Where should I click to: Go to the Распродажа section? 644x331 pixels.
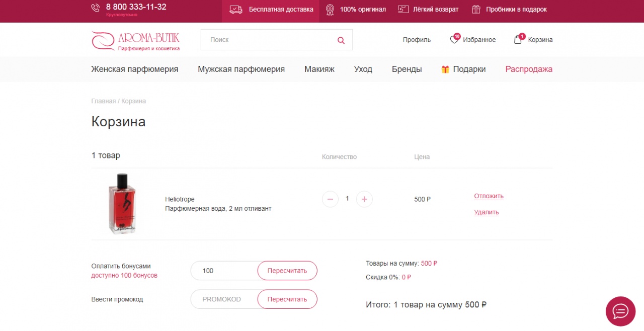[x=529, y=69]
